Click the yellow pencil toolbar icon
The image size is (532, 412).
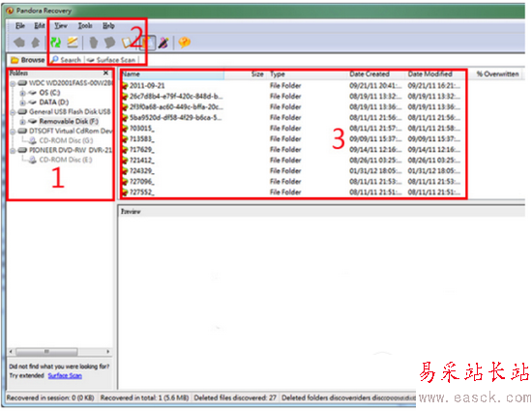click(73, 43)
